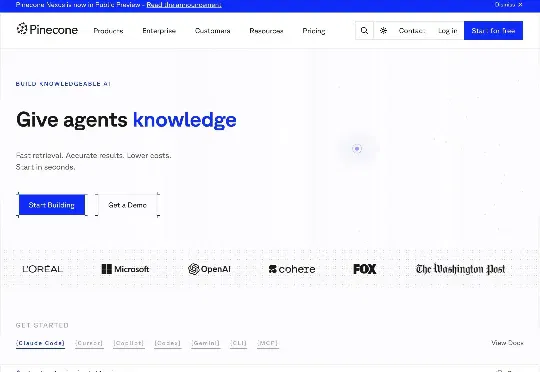Click the Start Building button
The image size is (540, 372).
click(x=52, y=205)
